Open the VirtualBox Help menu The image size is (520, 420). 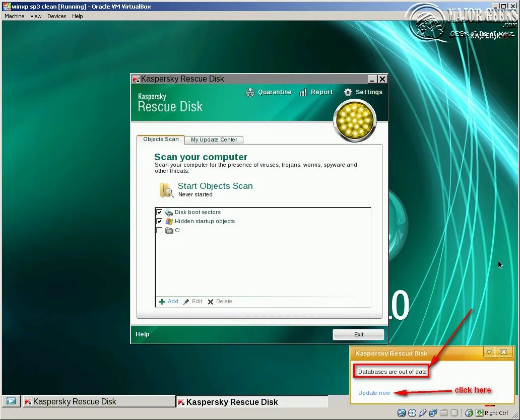[x=77, y=16]
